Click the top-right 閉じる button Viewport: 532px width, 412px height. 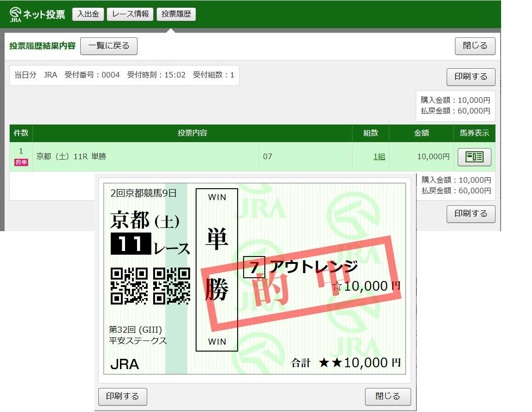475,46
